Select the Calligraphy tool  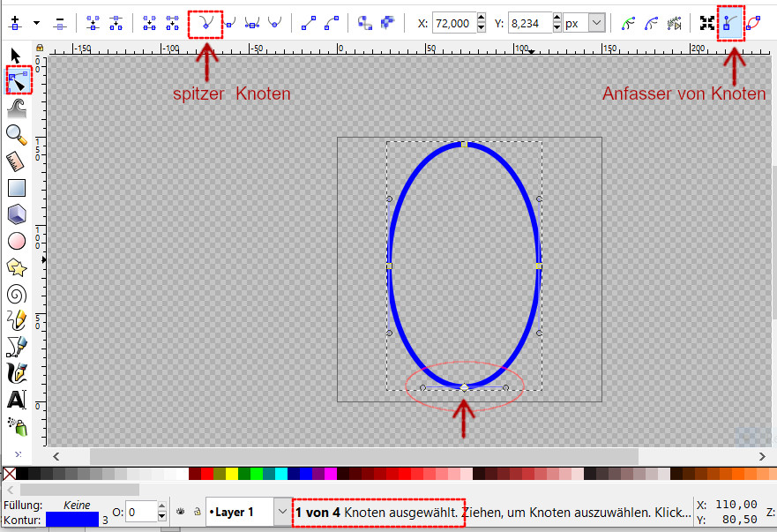coord(17,373)
